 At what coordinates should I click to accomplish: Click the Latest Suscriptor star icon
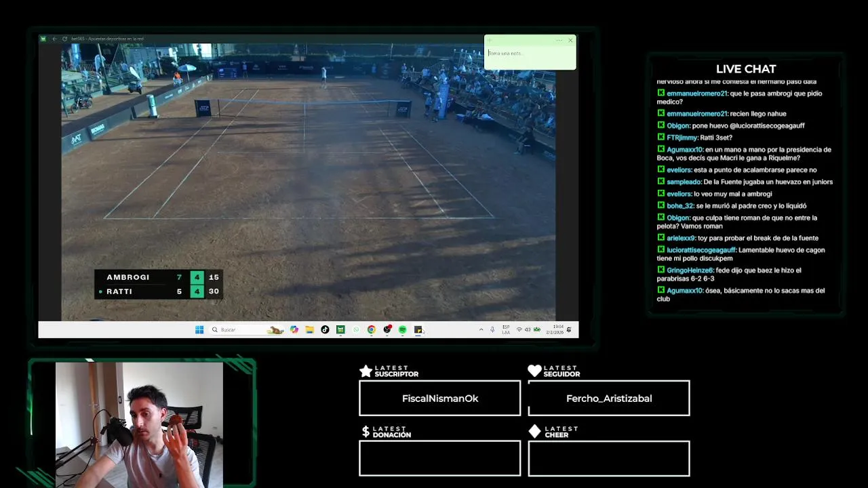[x=366, y=371]
